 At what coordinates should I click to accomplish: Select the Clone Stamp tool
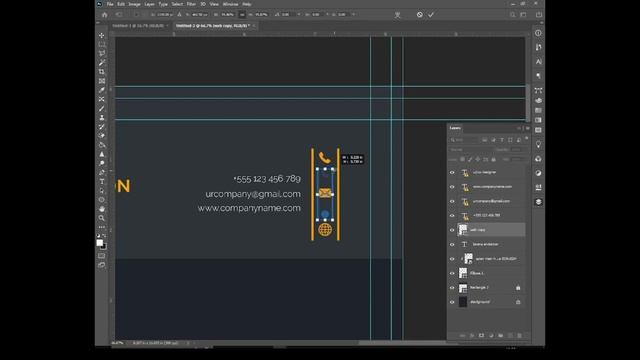point(102,118)
